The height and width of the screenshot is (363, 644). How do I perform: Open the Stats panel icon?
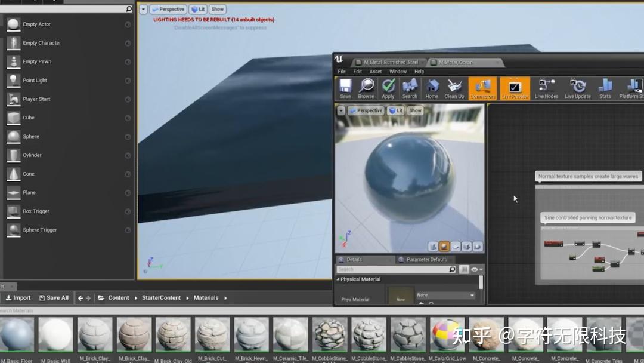pyautogui.click(x=605, y=88)
